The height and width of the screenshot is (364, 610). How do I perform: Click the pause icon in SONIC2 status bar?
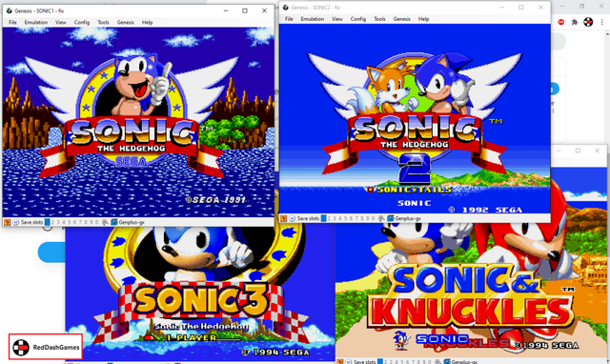[x=293, y=218]
